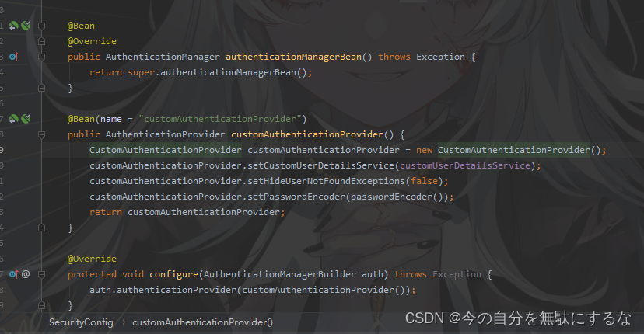Click the bean checkmark gutter icon beside @Bean(name = ...)

coord(26,119)
